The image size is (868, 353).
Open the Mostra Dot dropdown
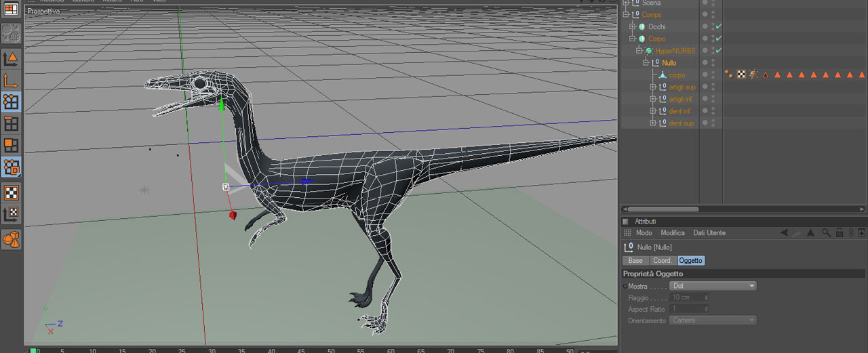(x=713, y=286)
